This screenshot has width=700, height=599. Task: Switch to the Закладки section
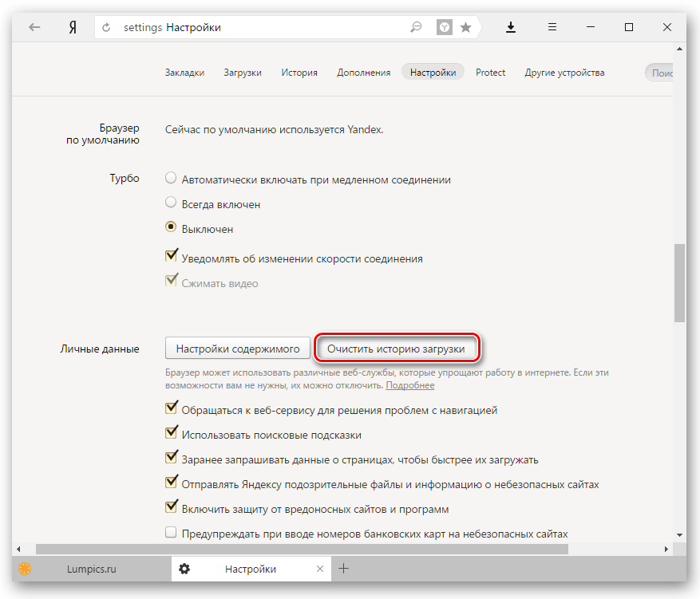coord(184,73)
